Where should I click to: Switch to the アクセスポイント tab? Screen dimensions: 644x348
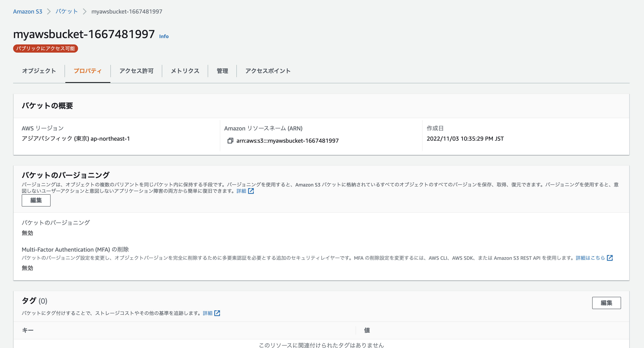point(268,71)
